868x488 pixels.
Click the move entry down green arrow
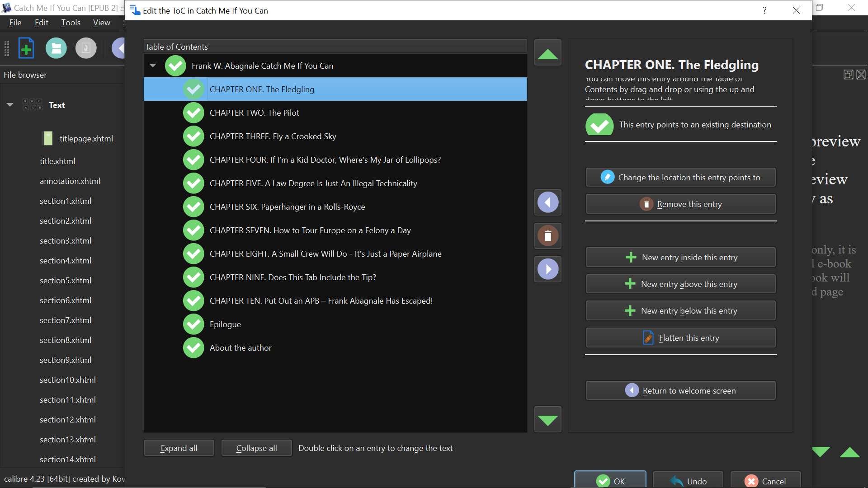click(547, 420)
